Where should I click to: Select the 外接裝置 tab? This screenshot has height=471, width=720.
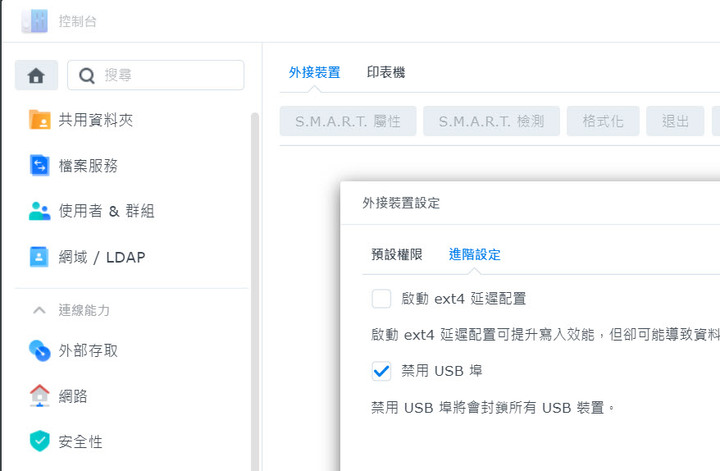[315, 72]
